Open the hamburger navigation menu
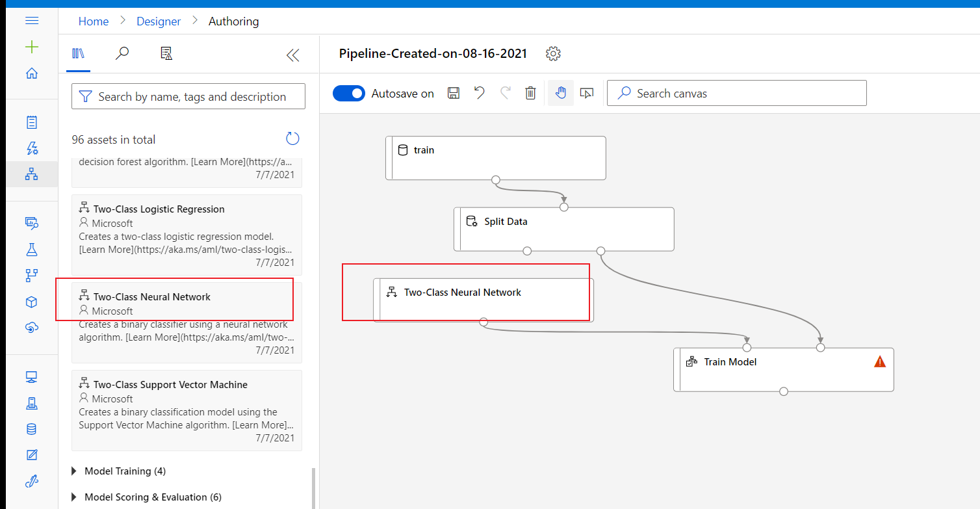 (32, 21)
